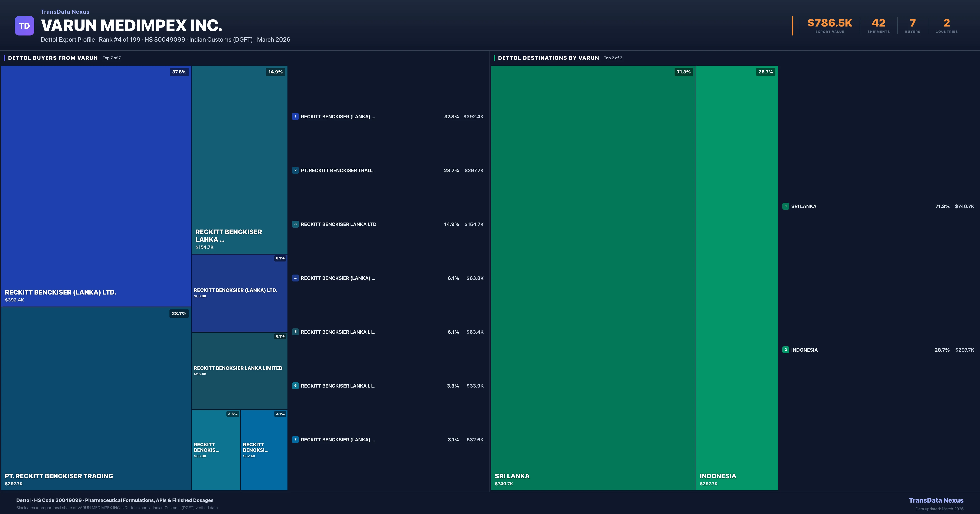Image resolution: width=980 pixels, height=514 pixels.
Task: Click the TransData Nexus footer link
Action: (x=936, y=500)
